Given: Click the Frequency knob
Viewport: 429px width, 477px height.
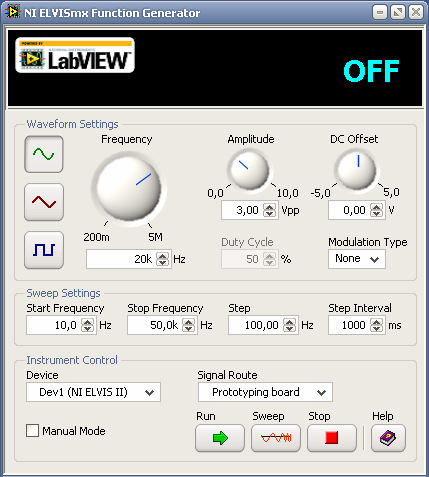Looking at the screenshot, I should click(x=129, y=188).
